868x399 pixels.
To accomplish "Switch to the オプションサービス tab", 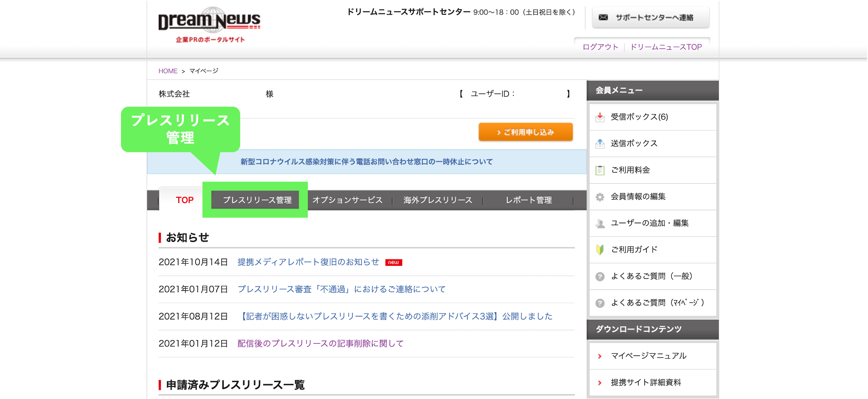I will point(347,200).
